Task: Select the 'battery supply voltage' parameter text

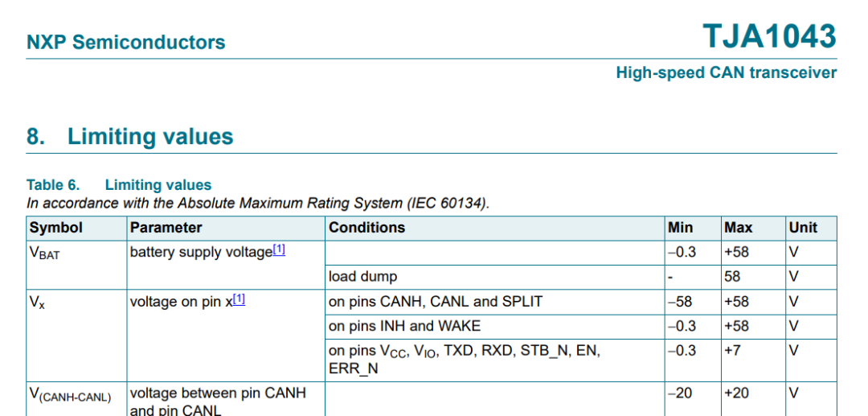Action: click(x=202, y=253)
